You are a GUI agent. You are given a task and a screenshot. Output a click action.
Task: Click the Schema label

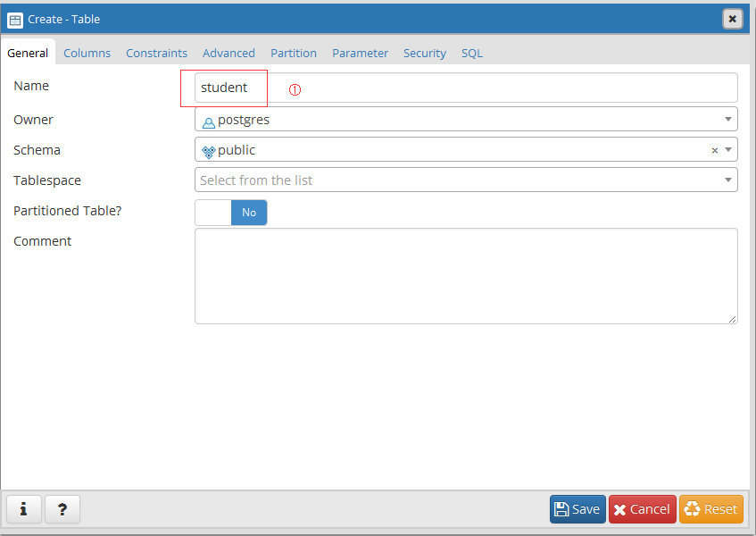point(37,150)
